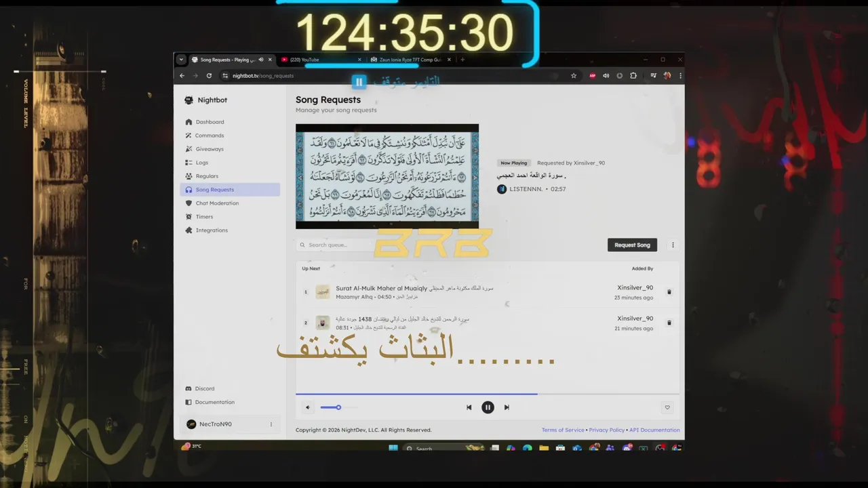Click the Surat Al-Mulk song thumbnail
This screenshot has width=868, height=488.
[323, 292]
